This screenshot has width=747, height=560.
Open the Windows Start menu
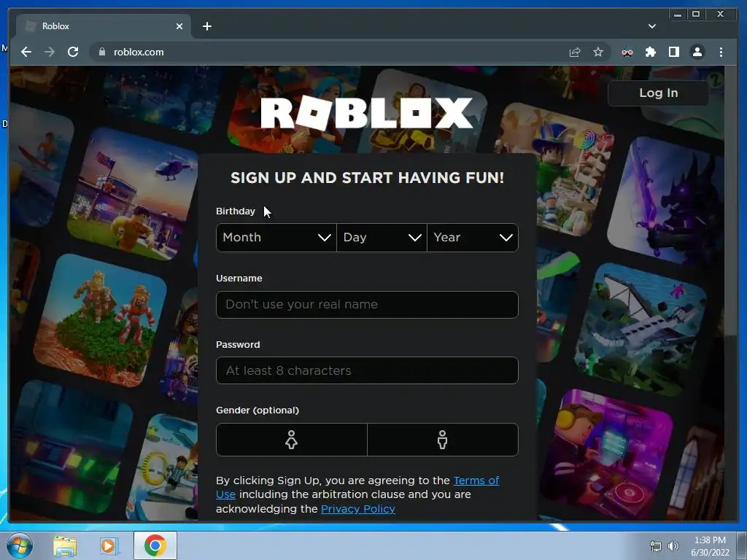coord(19,545)
